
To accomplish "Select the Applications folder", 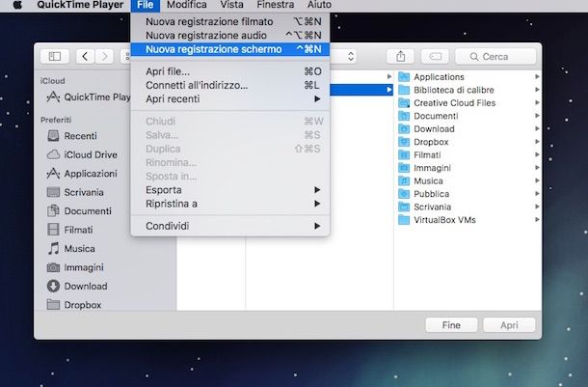I will (x=431, y=77).
